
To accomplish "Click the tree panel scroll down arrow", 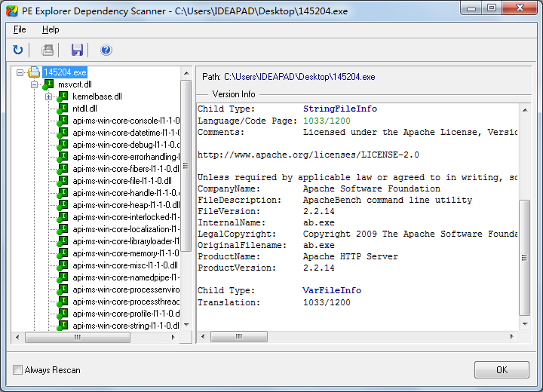I will pos(186,325).
